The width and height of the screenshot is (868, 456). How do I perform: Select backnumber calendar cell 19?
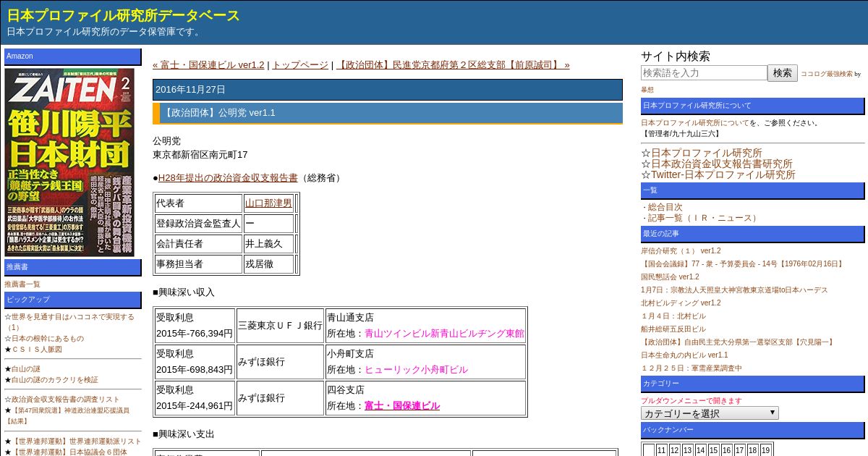point(766,450)
